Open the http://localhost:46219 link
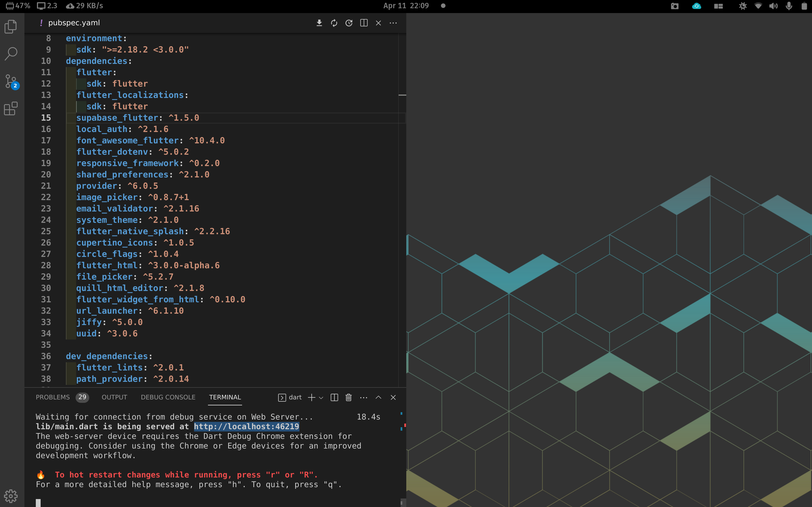This screenshot has width=812, height=507. (247, 426)
